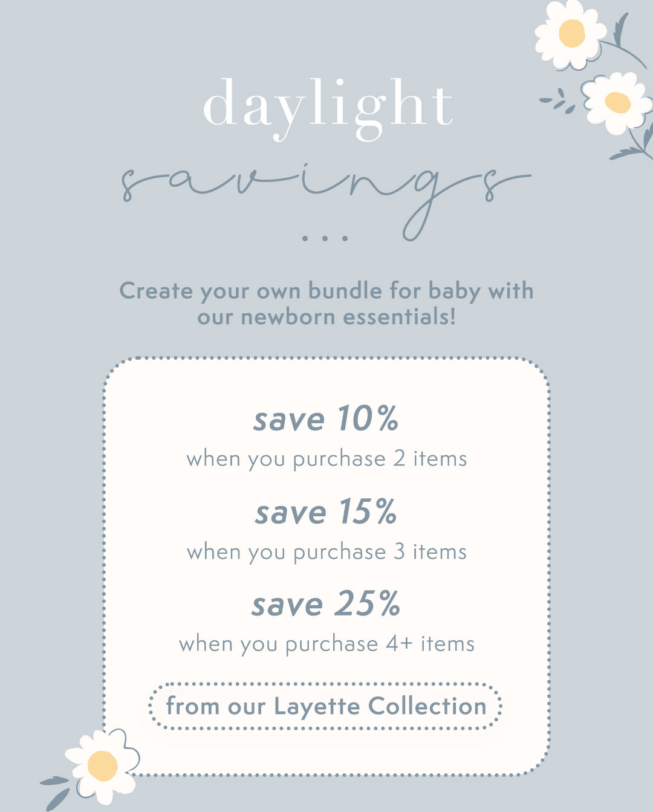Click 'when you purchase 2 items' text

(x=326, y=459)
